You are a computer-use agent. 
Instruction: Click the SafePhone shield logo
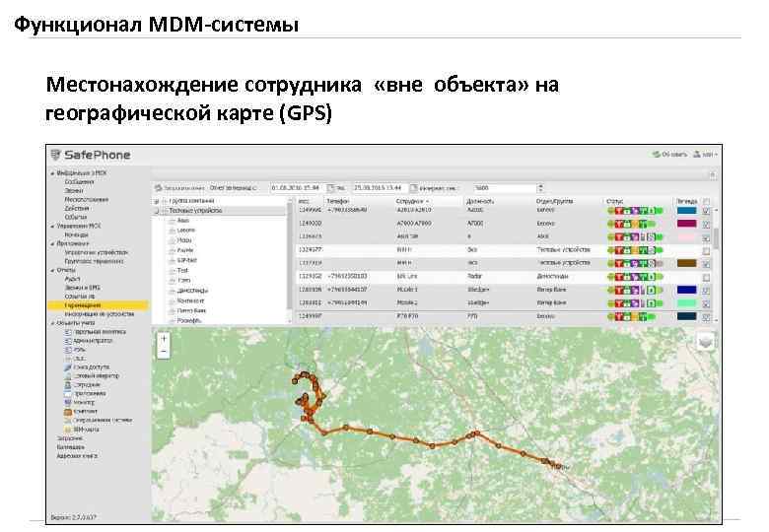pyautogui.click(x=55, y=155)
